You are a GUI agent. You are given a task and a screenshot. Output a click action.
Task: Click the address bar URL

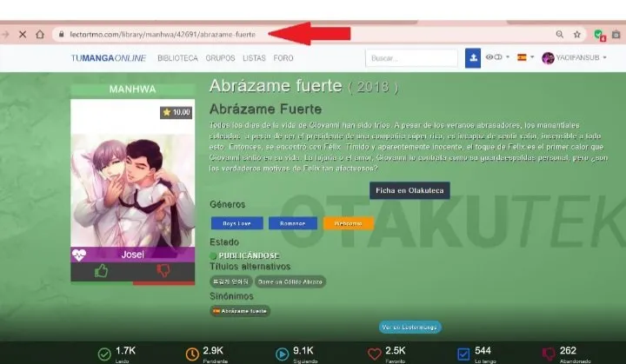[x=163, y=35]
